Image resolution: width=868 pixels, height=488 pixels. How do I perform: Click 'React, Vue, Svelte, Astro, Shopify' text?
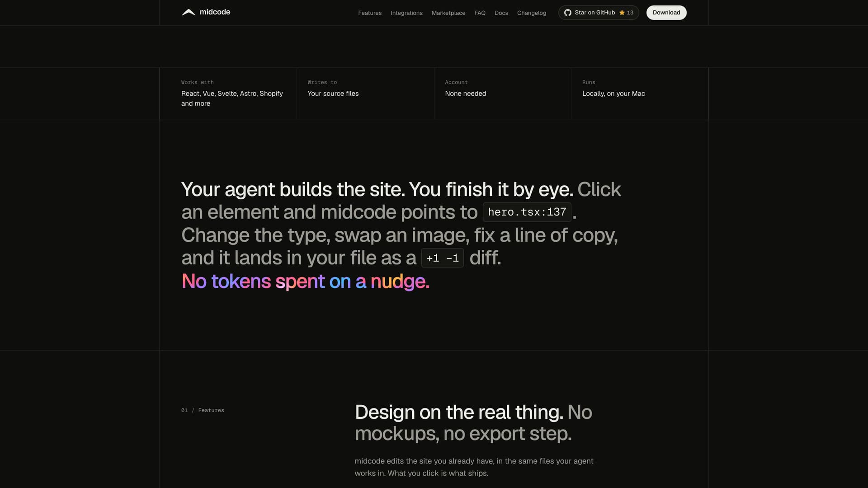tap(232, 94)
